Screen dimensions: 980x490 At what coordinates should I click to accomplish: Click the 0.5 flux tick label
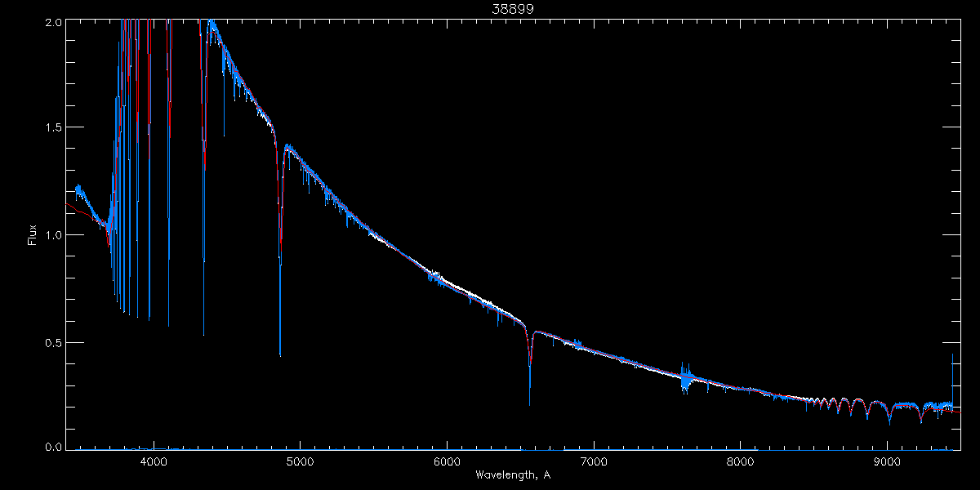(x=53, y=341)
